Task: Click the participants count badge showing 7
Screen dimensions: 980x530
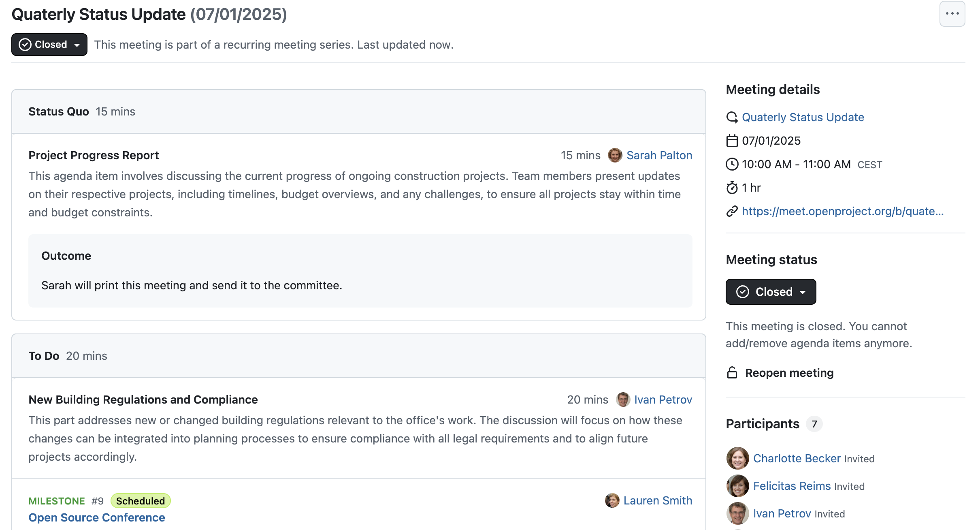Action: [x=814, y=424]
